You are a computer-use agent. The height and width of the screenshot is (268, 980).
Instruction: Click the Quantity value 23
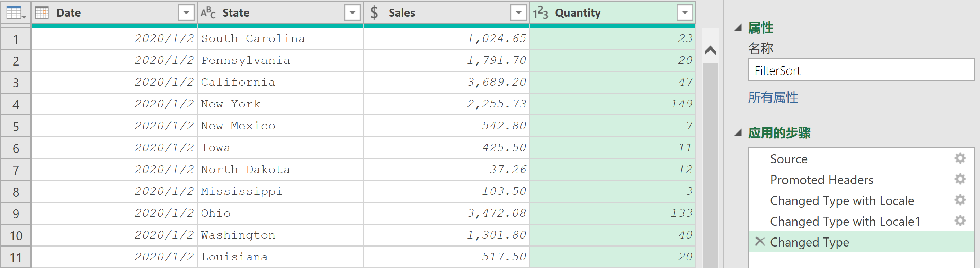[613, 38]
